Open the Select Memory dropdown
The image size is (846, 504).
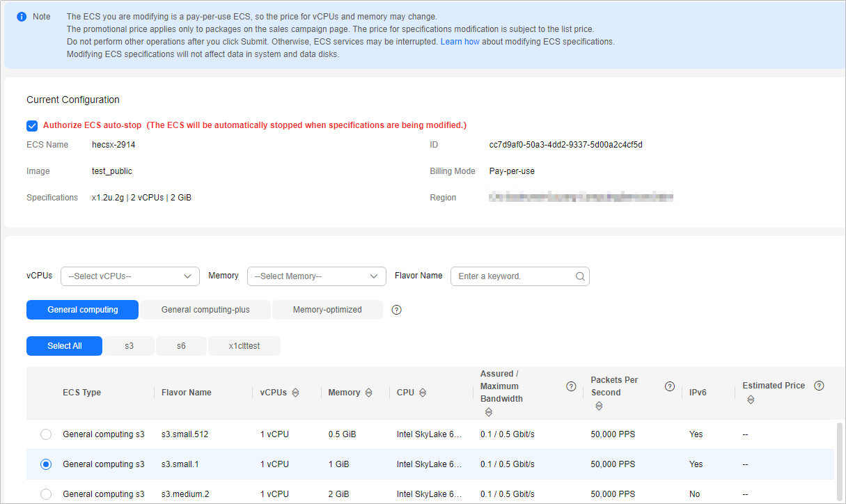[316, 276]
